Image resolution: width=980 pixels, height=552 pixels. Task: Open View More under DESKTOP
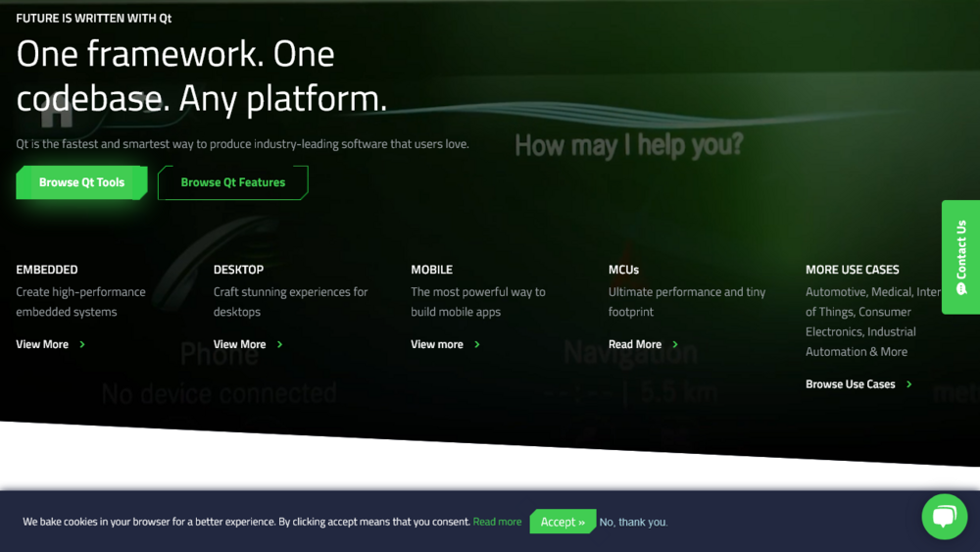[x=239, y=344]
